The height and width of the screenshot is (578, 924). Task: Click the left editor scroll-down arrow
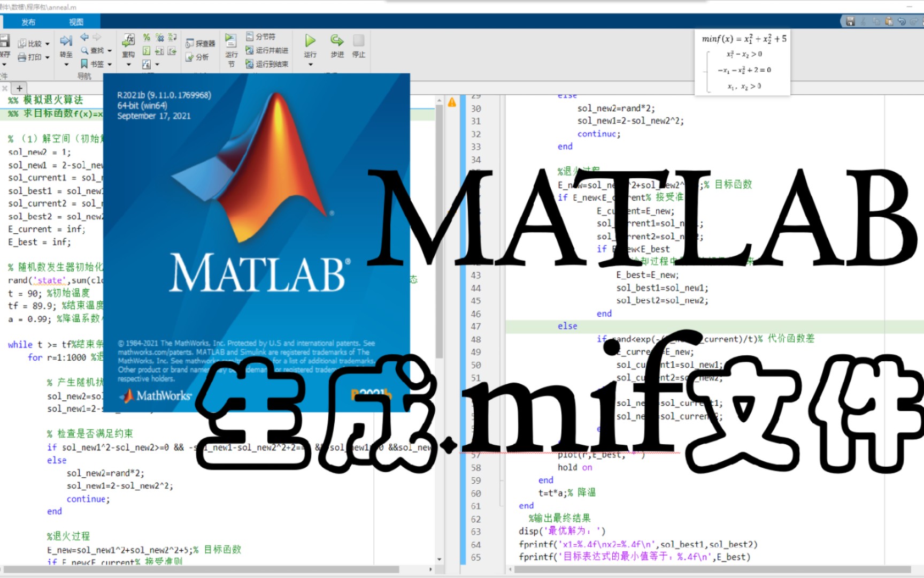[x=439, y=559]
